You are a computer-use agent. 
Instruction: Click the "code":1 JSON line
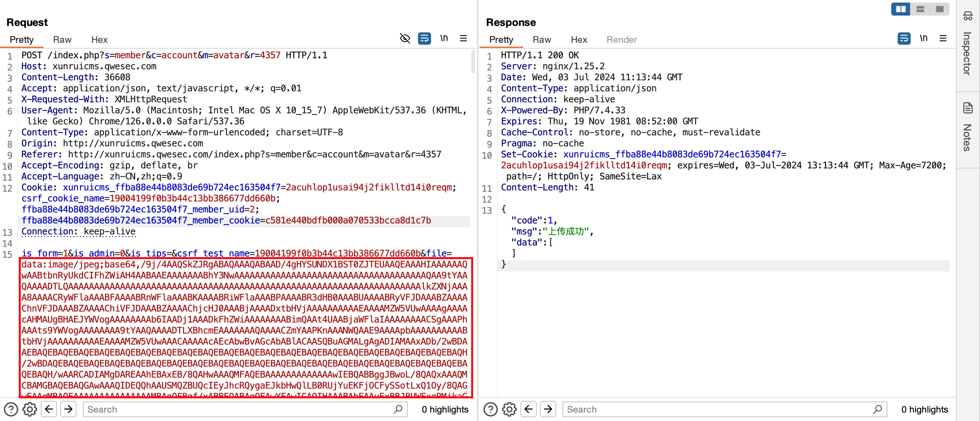coord(534,221)
